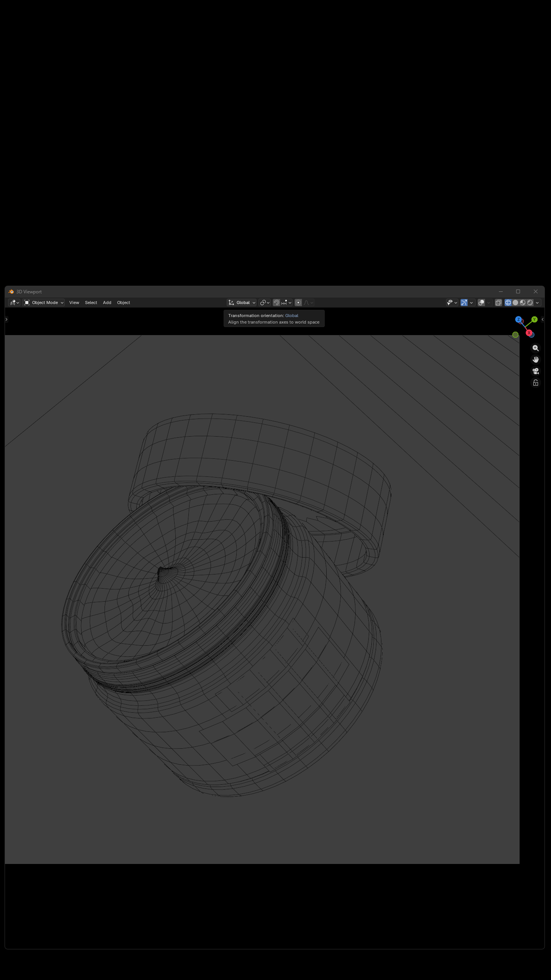Expand the left toolbar region arrow
The image size is (551, 980).
pyautogui.click(x=7, y=319)
